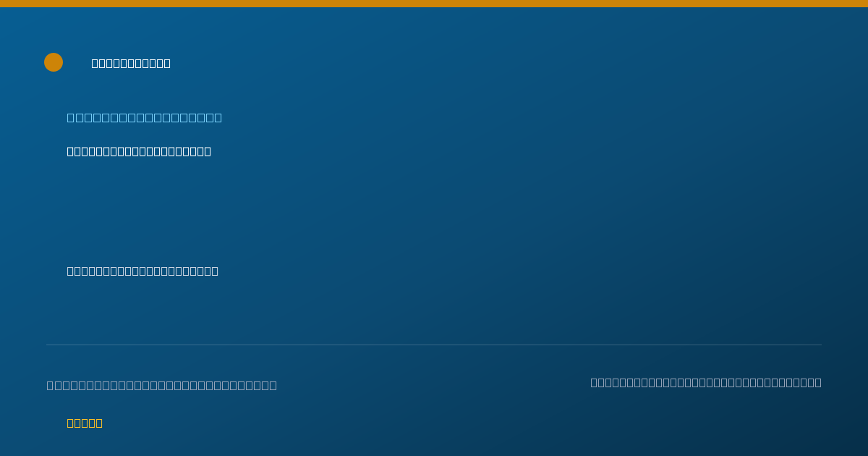Select the last box of the yellow link text
The image size is (868, 456).
[100, 423]
